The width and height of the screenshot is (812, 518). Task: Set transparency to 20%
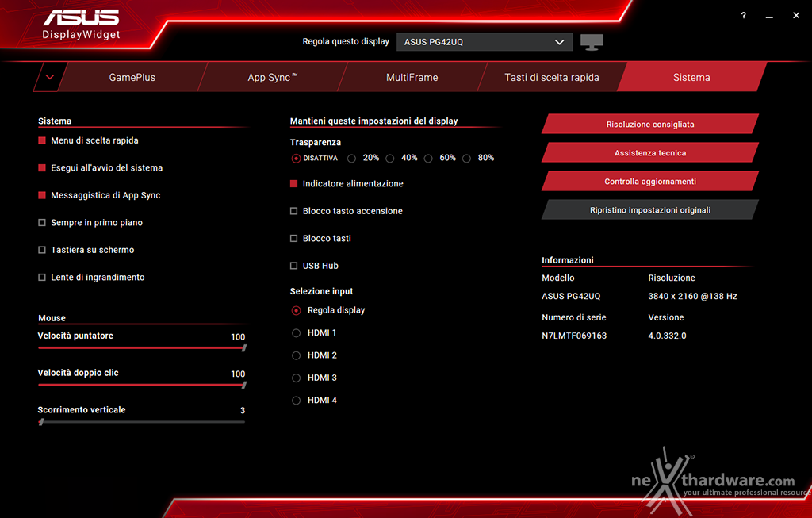click(x=351, y=159)
